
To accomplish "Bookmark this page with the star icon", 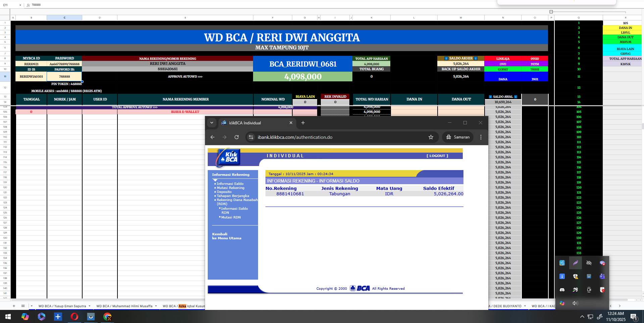I will pos(431,137).
